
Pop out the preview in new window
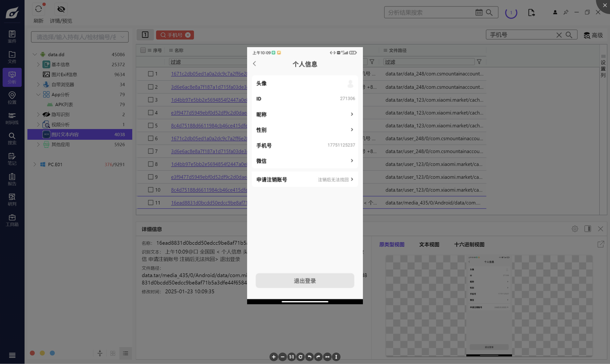(x=601, y=244)
